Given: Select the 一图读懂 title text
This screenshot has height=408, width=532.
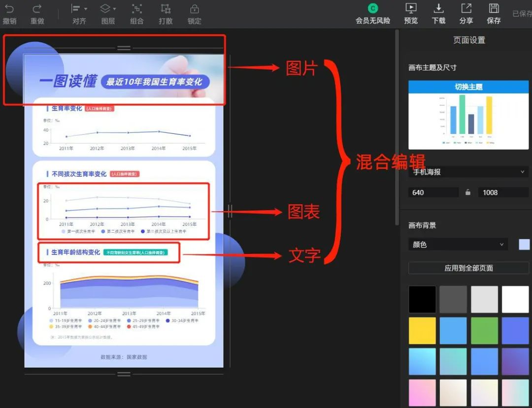Looking at the screenshot, I should [x=68, y=81].
